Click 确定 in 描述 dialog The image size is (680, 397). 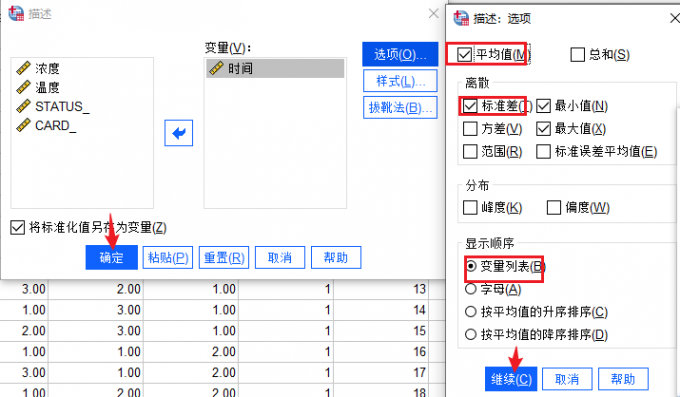point(111,258)
